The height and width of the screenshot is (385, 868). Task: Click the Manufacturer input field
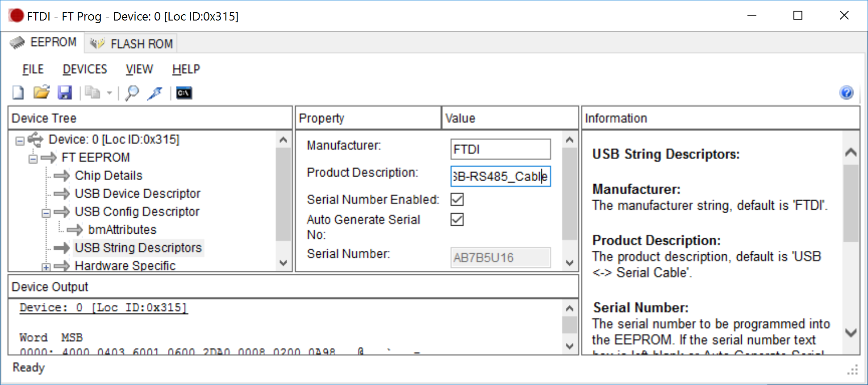point(501,149)
